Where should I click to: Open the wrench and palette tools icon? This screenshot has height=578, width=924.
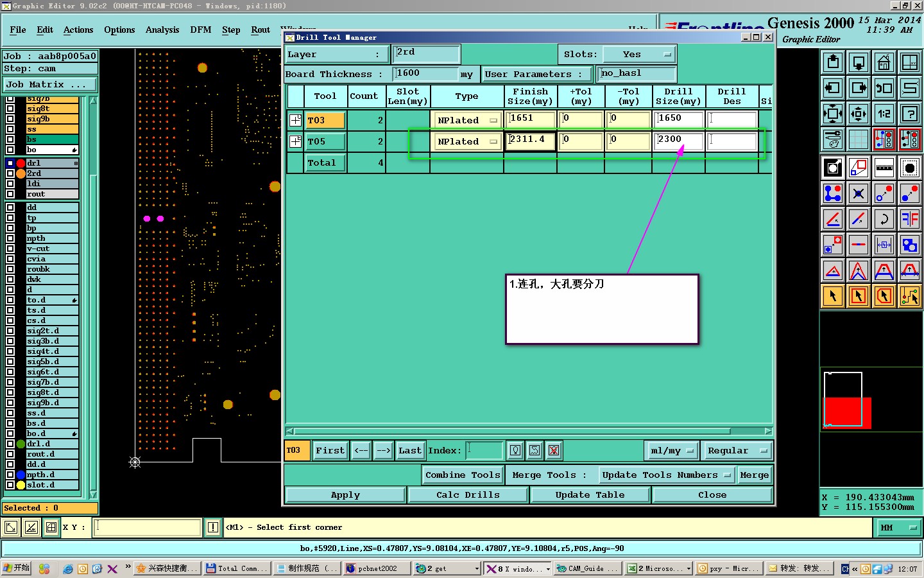pos(833,139)
